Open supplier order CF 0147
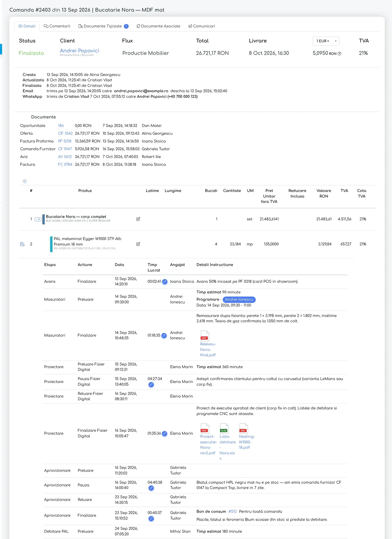This screenshot has width=392, height=539. (x=65, y=149)
